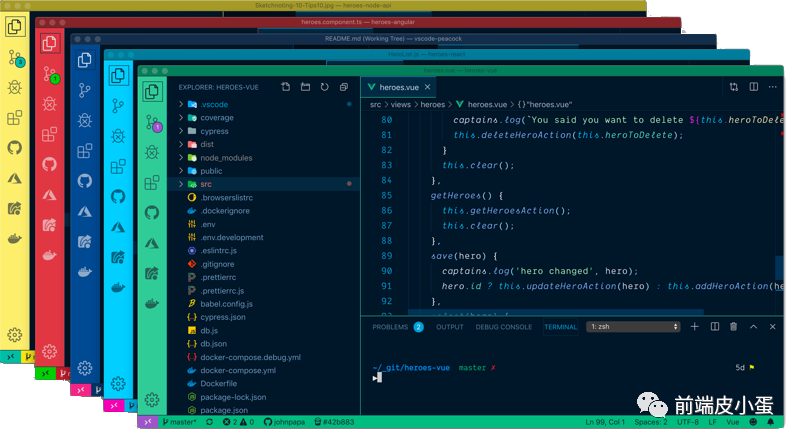Open editor More Actions ellipsis menu

773,87
